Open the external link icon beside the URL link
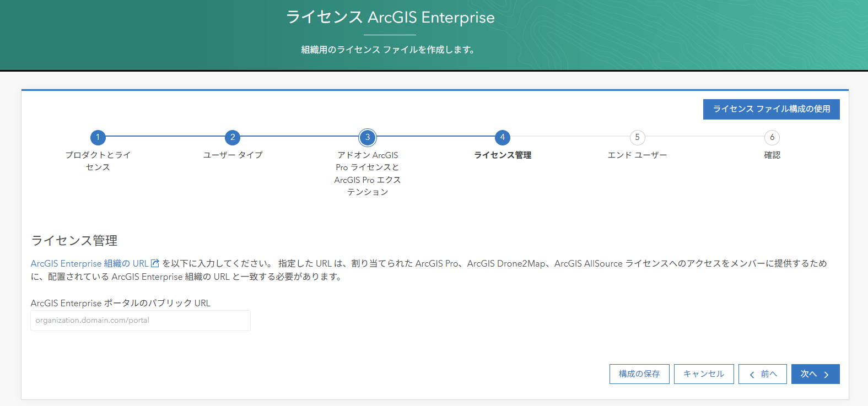The width and height of the screenshot is (868, 406). pos(155,263)
